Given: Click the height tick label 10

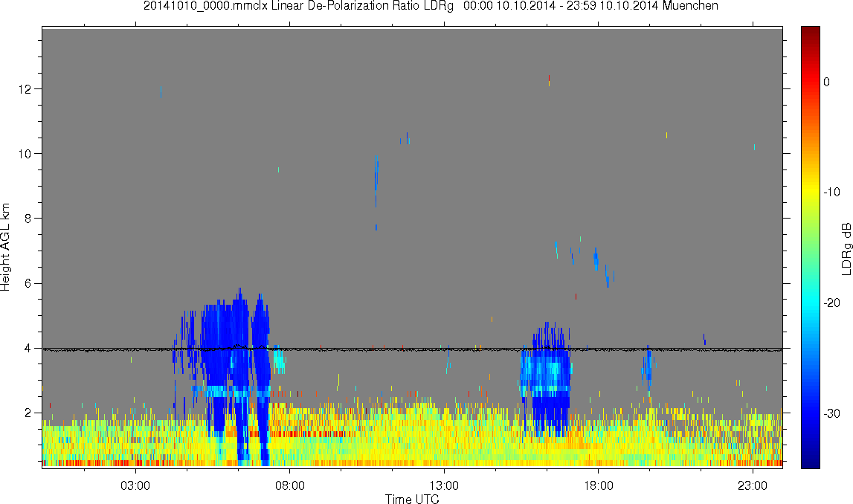Looking at the screenshot, I should pos(25,153).
